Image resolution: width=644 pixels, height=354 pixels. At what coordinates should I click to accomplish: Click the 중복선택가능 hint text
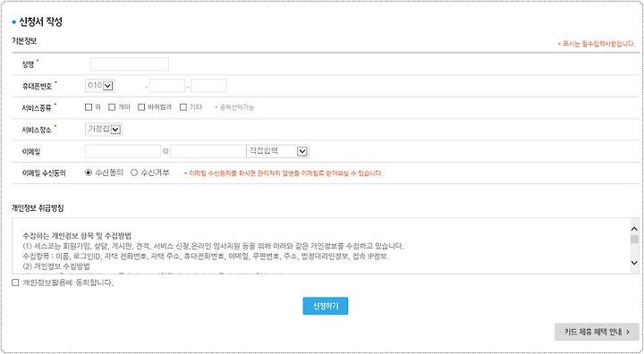[234, 107]
